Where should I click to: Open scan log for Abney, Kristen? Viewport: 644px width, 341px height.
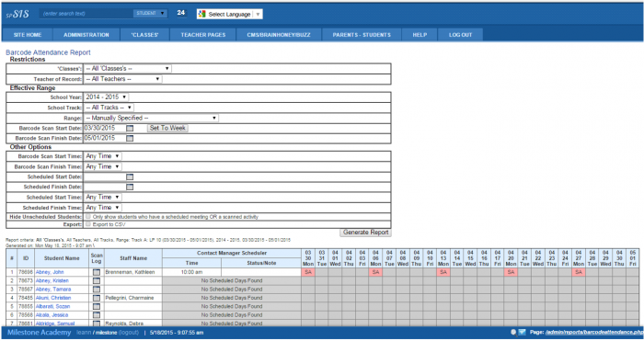pyautogui.click(x=97, y=280)
